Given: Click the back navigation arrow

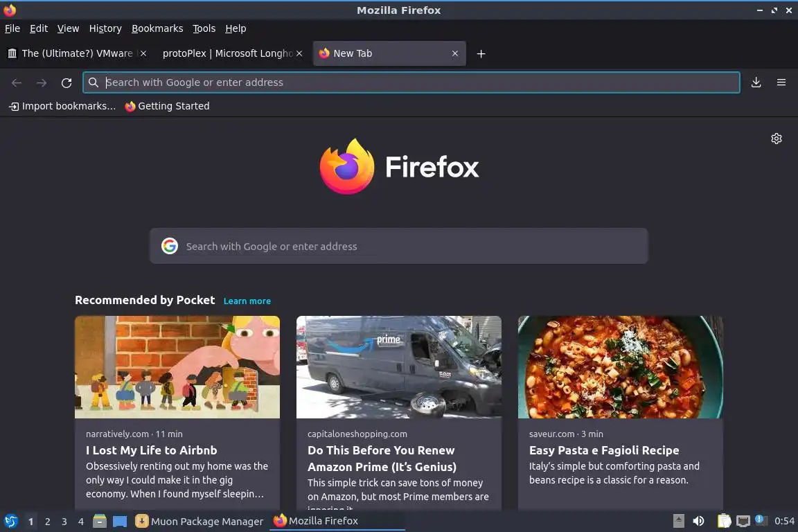Looking at the screenshot, I should pos(17,82).
